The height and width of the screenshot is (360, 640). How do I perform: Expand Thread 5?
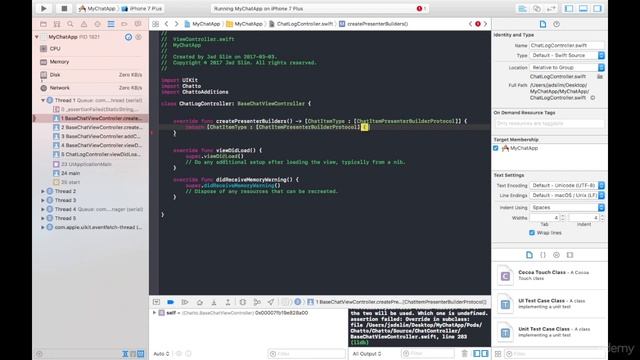pos(43,218)
